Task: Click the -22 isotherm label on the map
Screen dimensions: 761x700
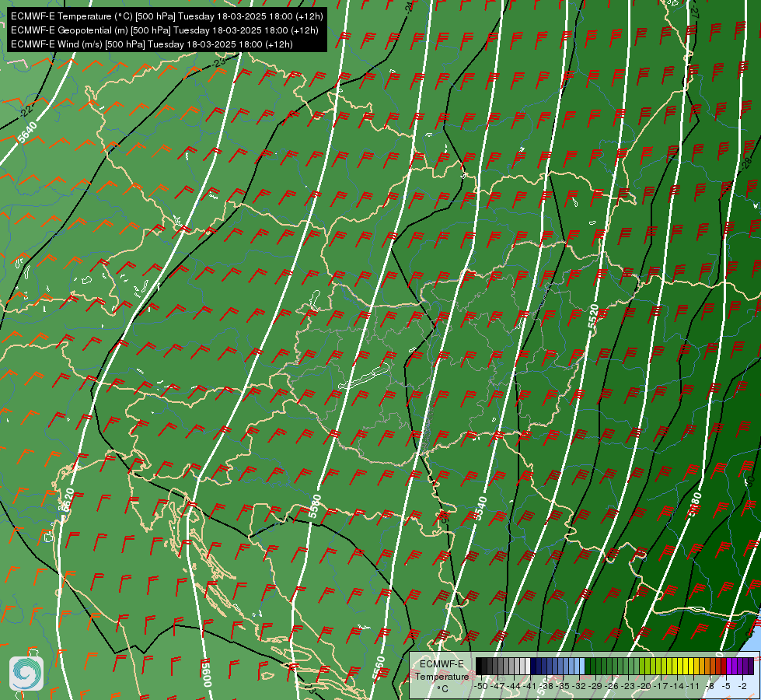Action: (x=26, y=110)
